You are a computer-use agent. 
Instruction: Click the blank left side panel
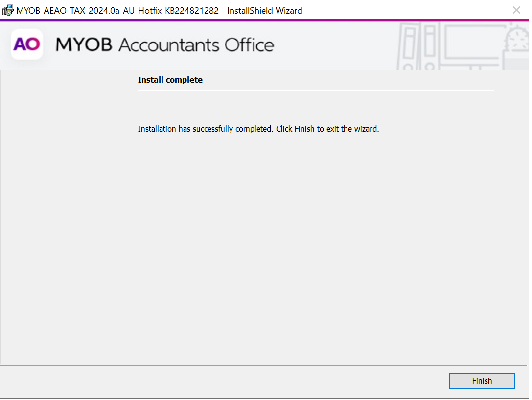[x=59, y=215]
